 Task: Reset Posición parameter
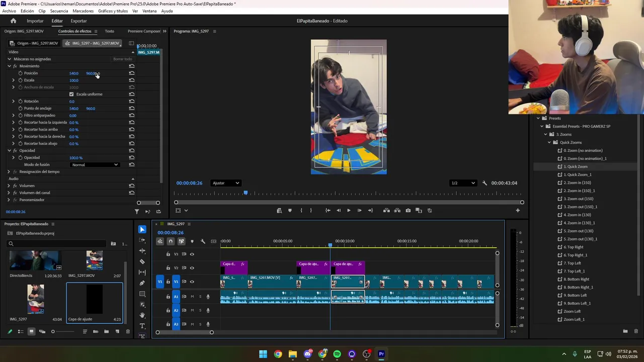(x=132, y=73)
